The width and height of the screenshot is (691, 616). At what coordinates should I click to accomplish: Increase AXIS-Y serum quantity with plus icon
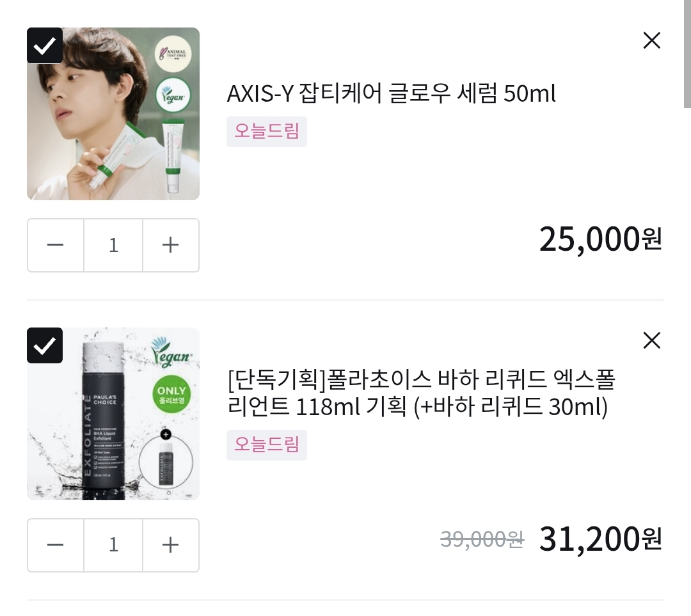click(170, 245)
